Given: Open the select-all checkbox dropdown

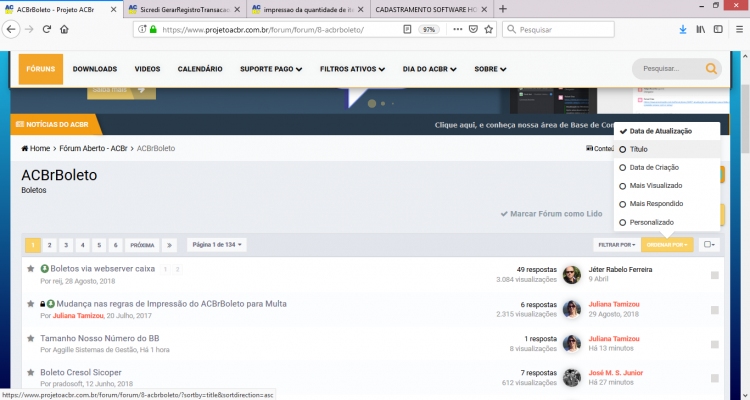Looking at the screenshot, I should [709, 245].
